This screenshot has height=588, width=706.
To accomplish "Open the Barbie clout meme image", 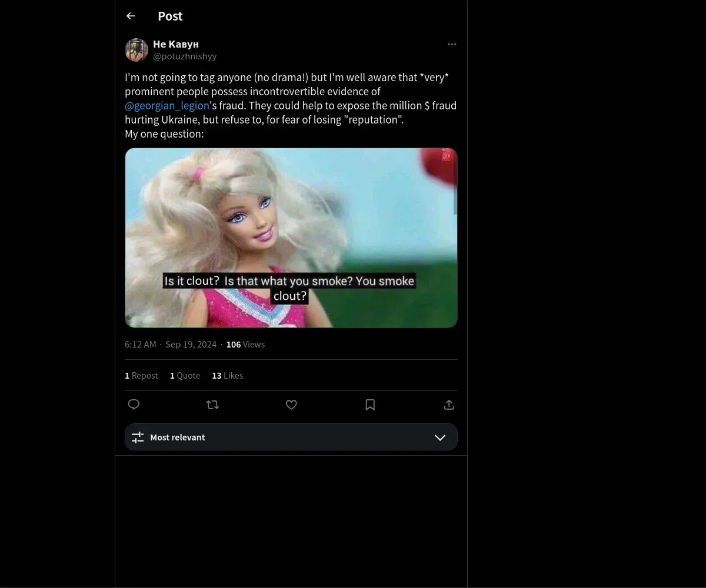I will pos(291,238).
